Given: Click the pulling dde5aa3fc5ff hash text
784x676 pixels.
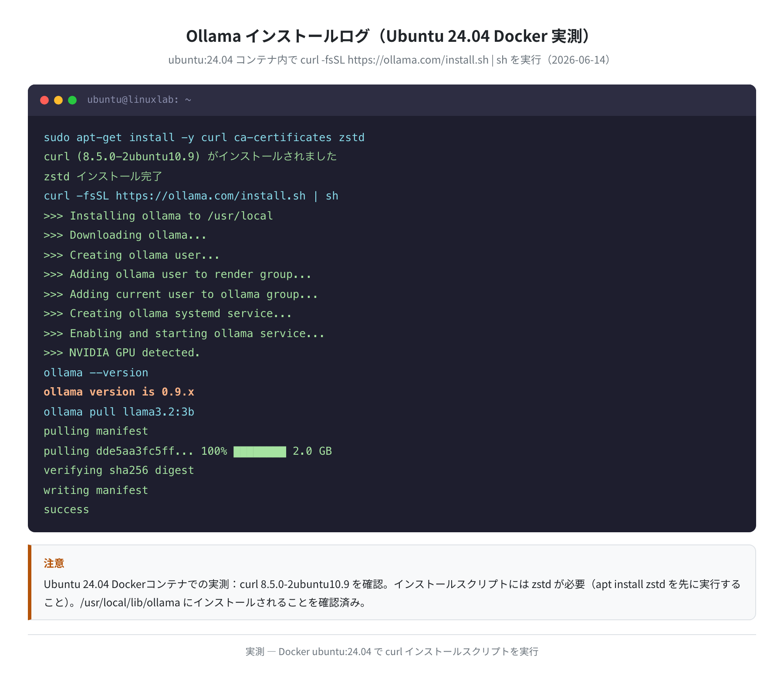Looking at the screenshot, I should pyautogui.click(x=118, y=451).
